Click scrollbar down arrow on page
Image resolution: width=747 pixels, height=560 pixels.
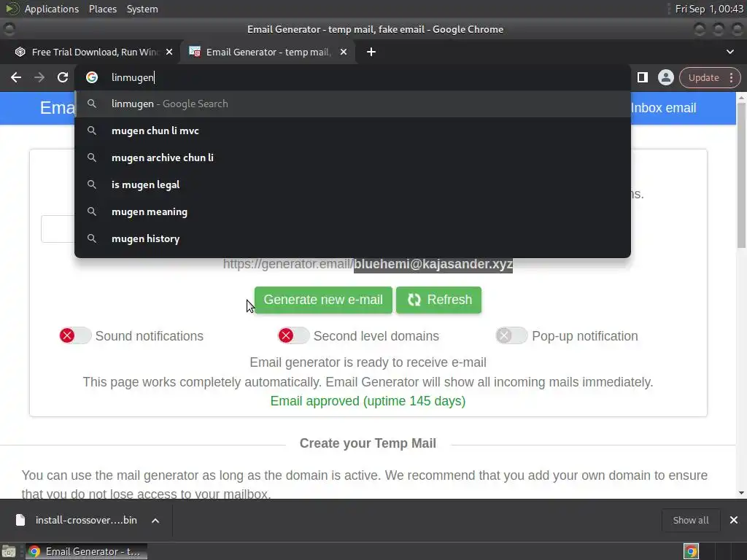coord(741,494)
